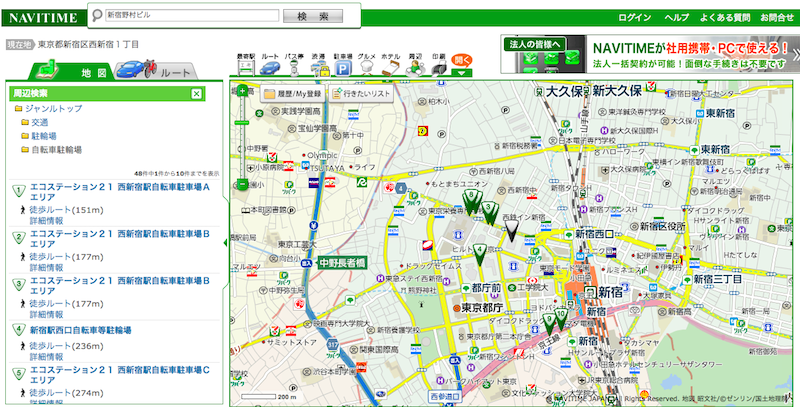Click the 印刷 print icon
This screenshot has height=407, width=800.
pyautogui.click(x=439, y=65)
